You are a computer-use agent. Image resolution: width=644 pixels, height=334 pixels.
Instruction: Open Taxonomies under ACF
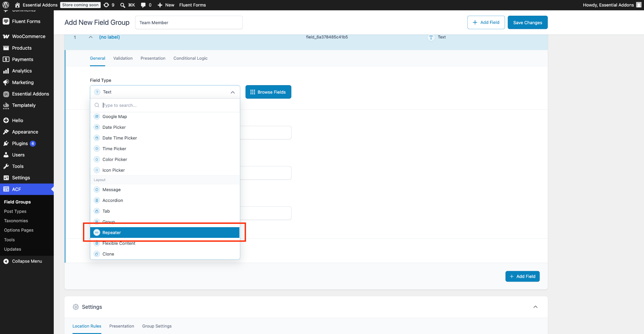point(16,221)
